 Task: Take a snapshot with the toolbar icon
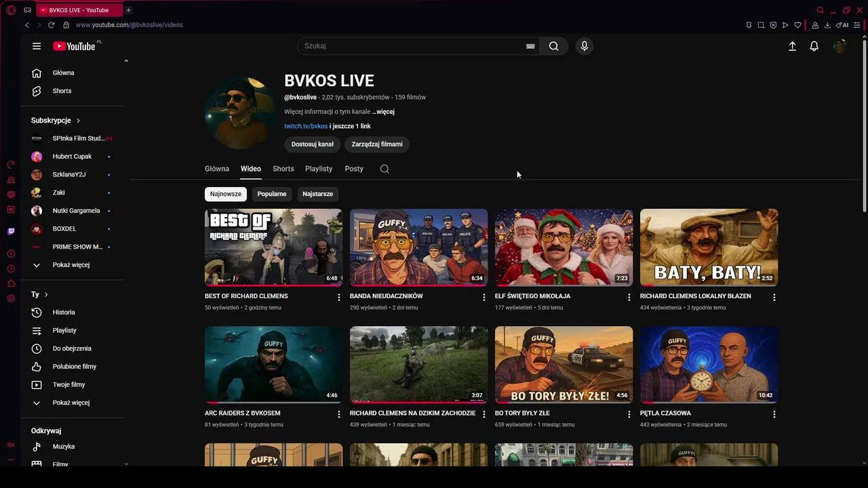pos(761,25)
